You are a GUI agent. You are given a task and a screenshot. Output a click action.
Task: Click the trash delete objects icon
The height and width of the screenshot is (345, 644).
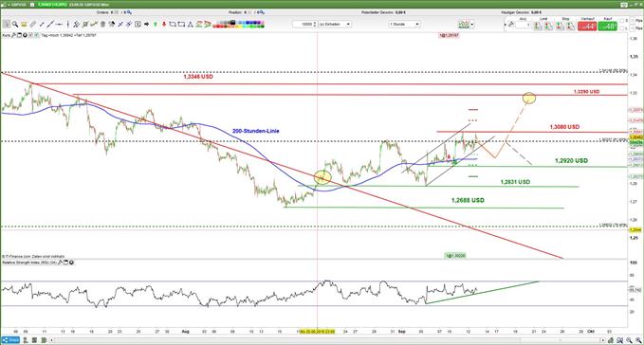click(102, 25)
